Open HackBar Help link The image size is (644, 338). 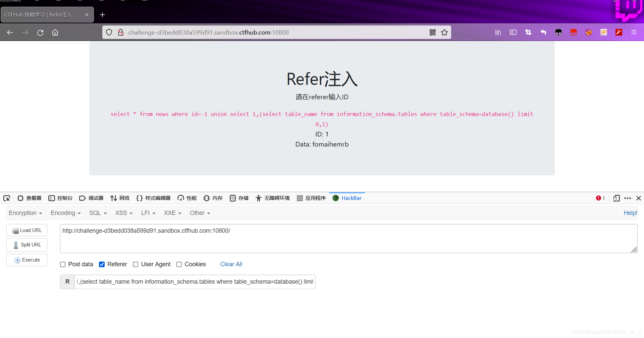point(630,213)
